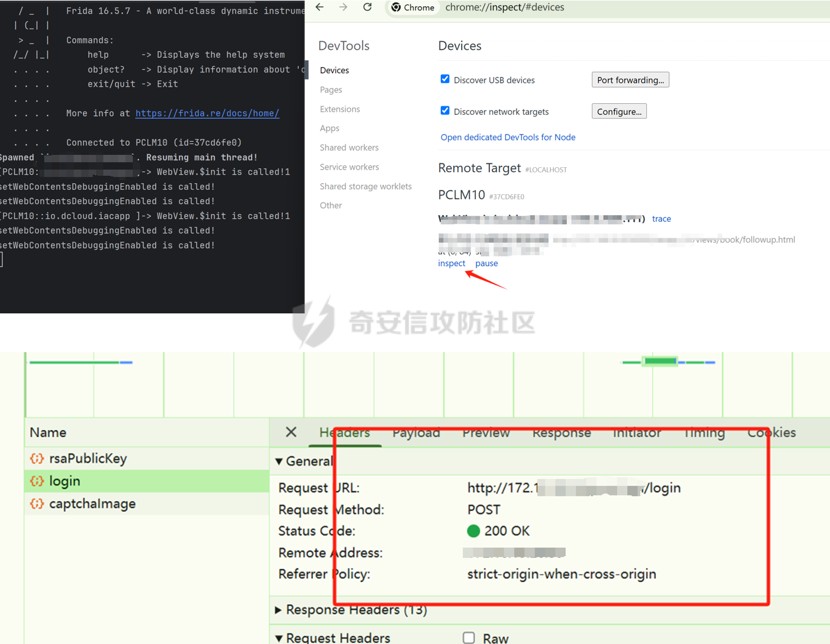Image resolution: width=830 pixels, height=644 pixels.
Task: Click the Chrome back arrow
Action: (x=320, y=7)
